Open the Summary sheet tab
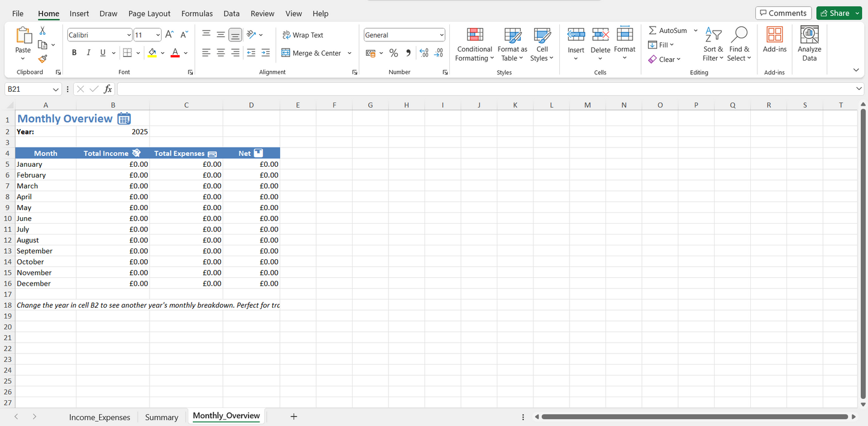Viewport: 868px width, 426px height. coord(161,416)
